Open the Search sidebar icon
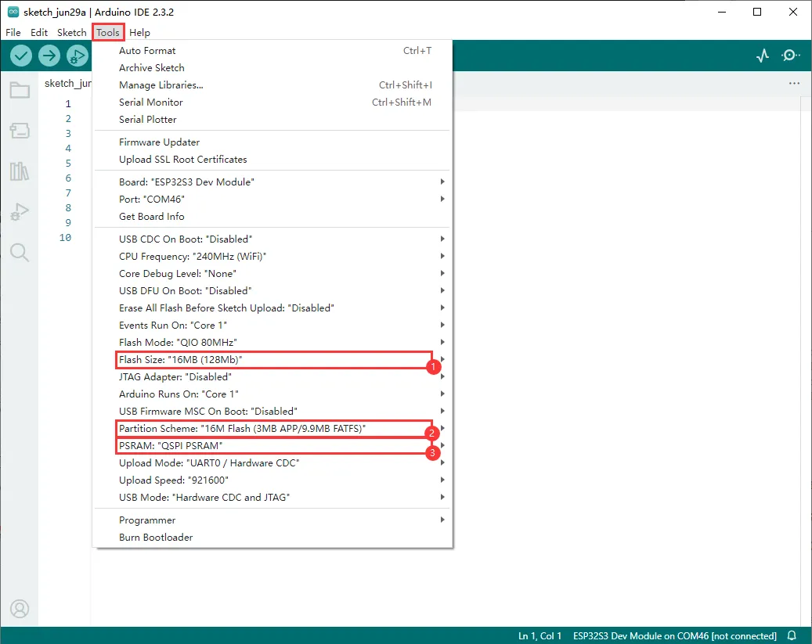Image resolution: width=812 pixels, height=644 pixels. 20,252
